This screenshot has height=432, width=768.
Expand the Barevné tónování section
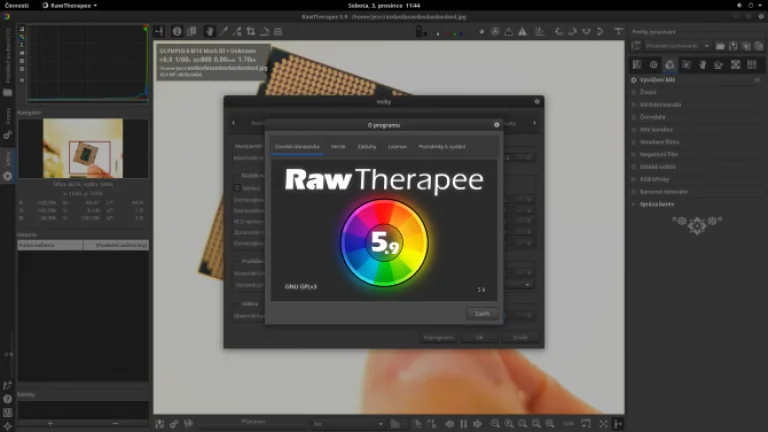(x=664, y=192)
